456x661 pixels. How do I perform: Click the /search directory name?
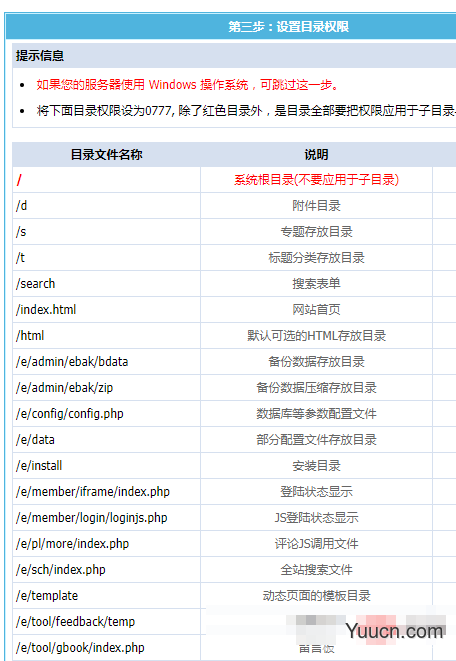tap(36, 284)
